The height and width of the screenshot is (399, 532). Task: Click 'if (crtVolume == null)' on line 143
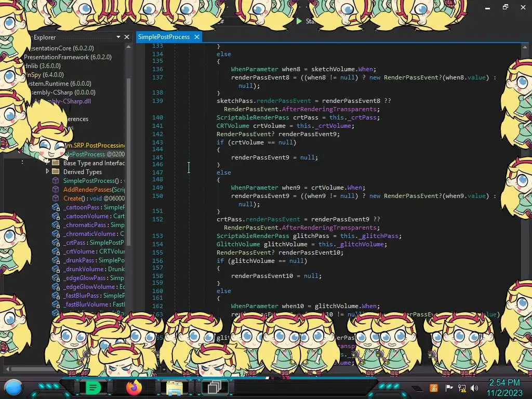tap(257, 142)
